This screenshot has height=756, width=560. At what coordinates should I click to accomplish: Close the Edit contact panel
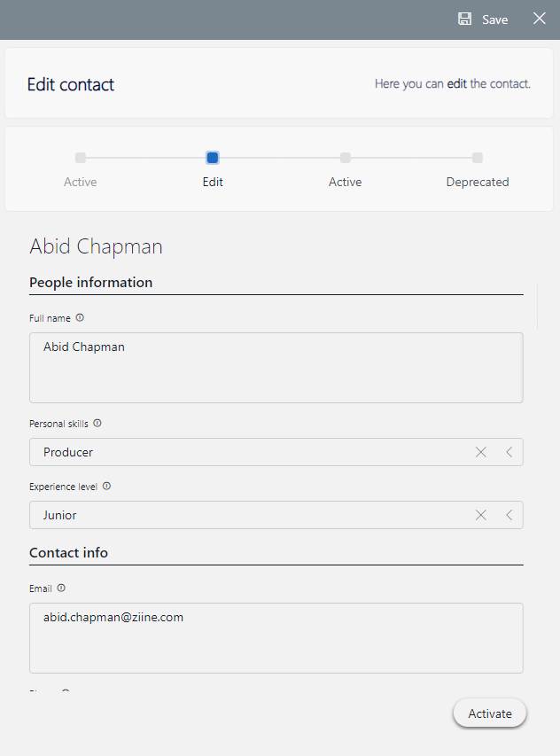(x=540, y=19)
